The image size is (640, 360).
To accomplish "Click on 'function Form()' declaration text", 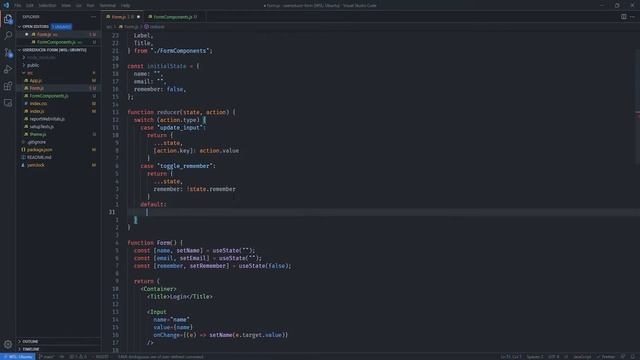I will (x=155, y=243).
